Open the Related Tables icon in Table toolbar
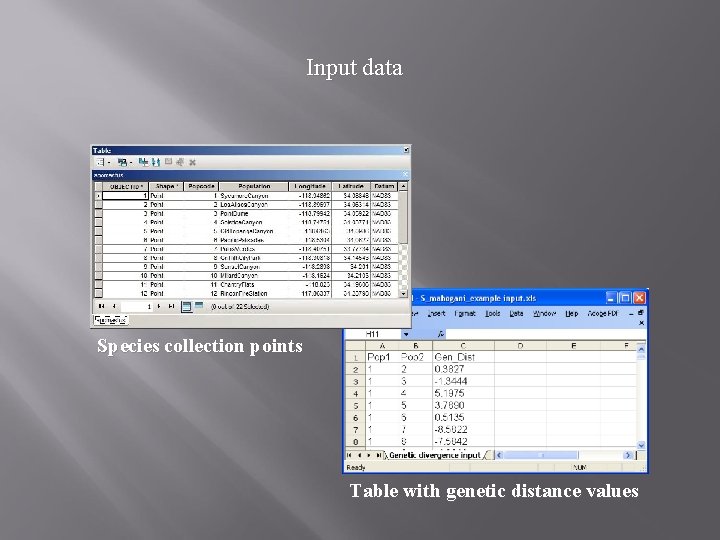 tap(122, 162)
